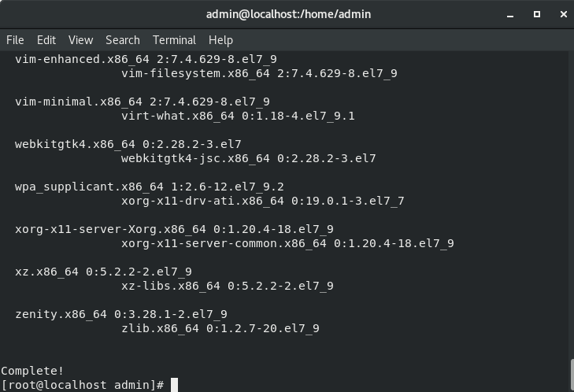Click the virt-what.x86_64 package entry

click(238, 116)
